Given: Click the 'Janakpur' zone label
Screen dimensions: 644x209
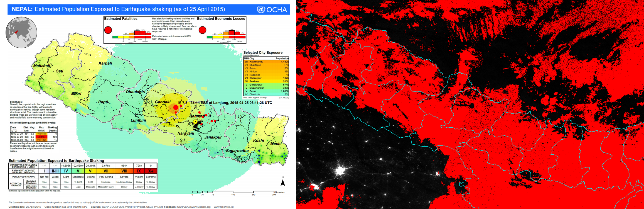Looking at the screenshot, I should [213, 137].
